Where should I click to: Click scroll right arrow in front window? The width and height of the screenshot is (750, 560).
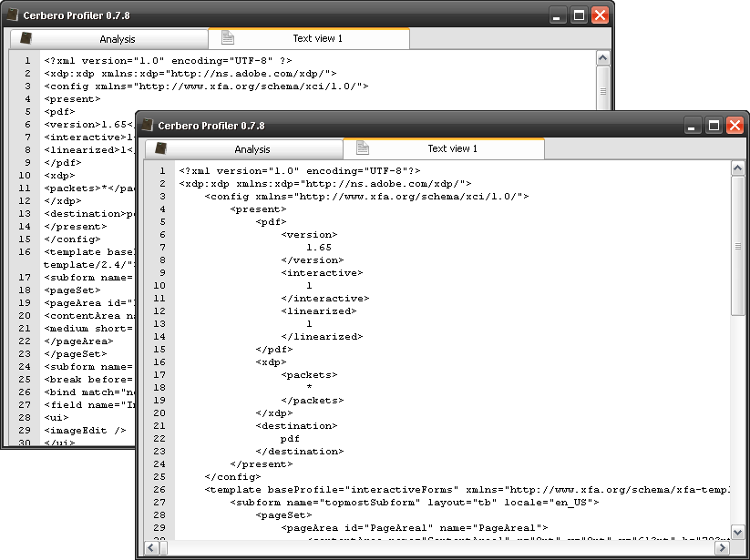pos(724,547)
